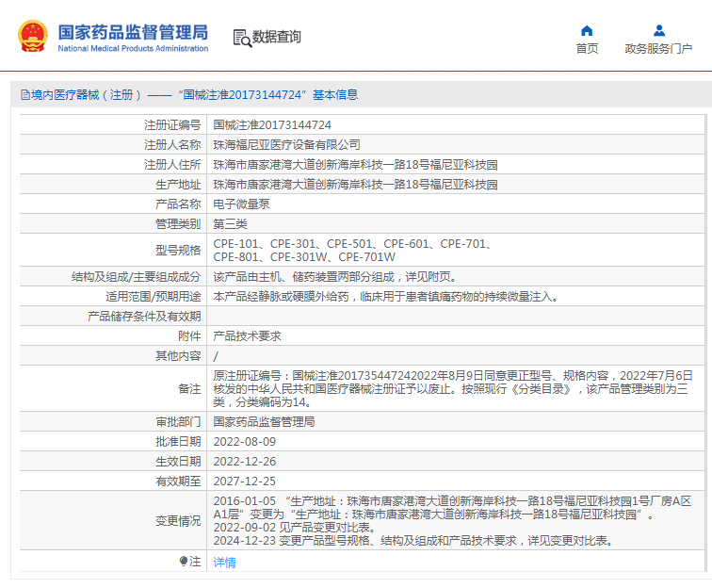Click the 有效期至 row label
The image size is (712, 588).
coord(178,482)
